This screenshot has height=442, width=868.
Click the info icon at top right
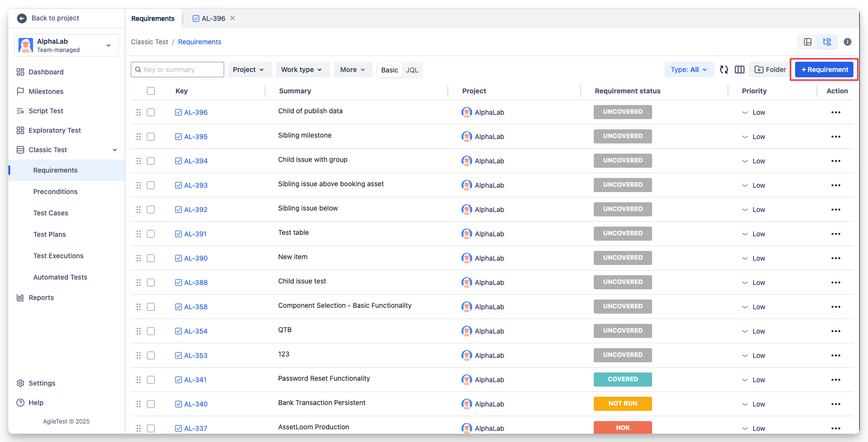(x=847, y=42)
